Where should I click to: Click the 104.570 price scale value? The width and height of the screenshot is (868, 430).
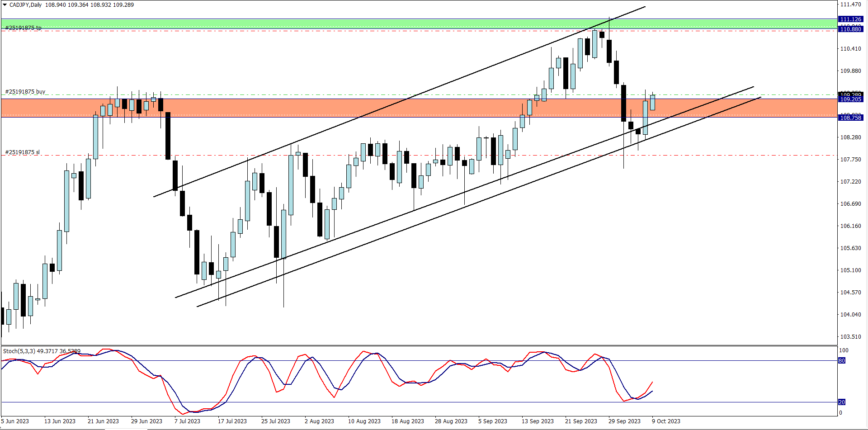(850, 293)
